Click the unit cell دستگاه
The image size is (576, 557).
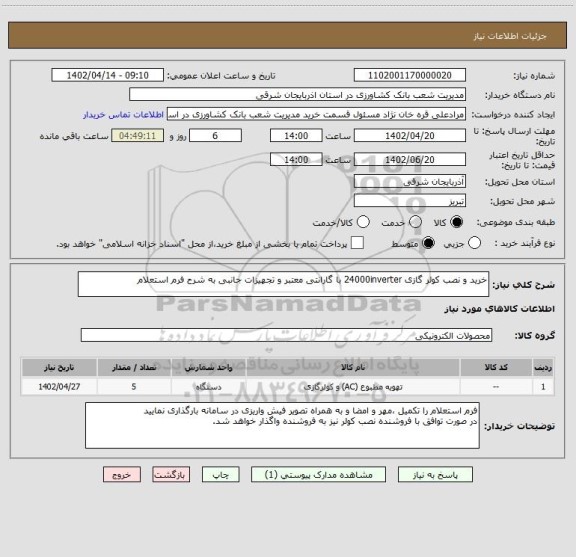[208, 387]
